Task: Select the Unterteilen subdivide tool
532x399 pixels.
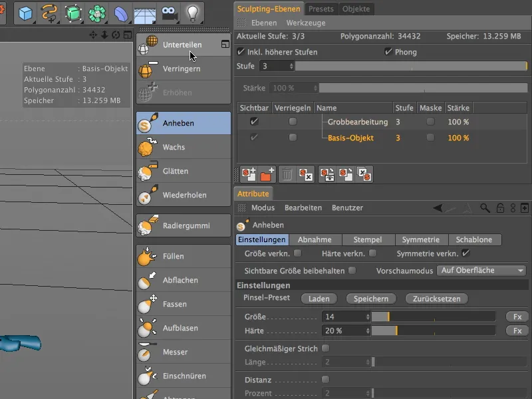Action: click(184, 45)
